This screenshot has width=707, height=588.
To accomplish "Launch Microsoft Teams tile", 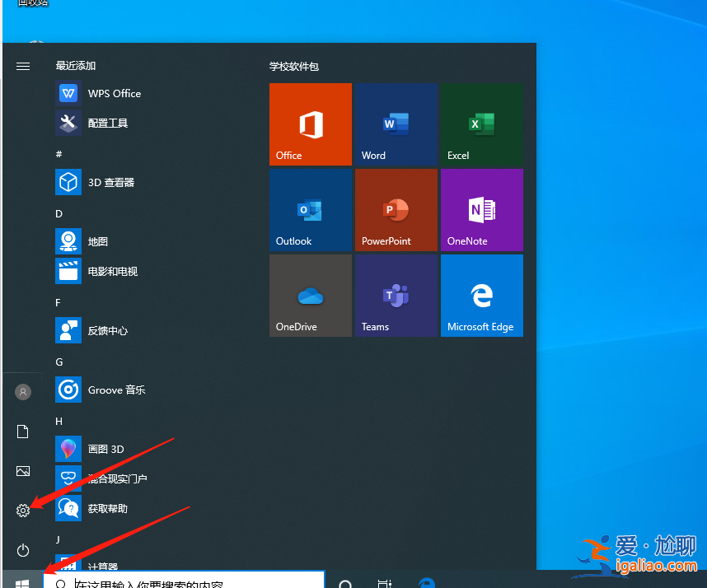I will [x=396, y=295].
